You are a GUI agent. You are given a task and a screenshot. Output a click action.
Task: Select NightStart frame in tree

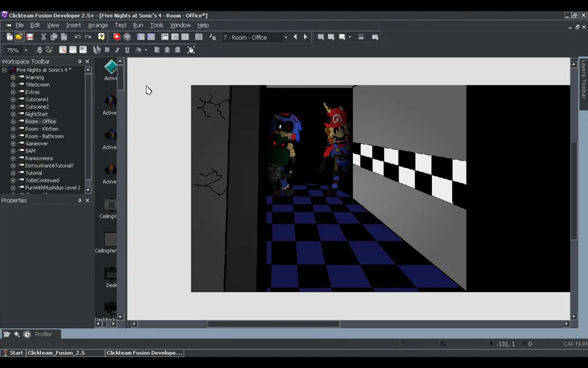coord(37,114)
